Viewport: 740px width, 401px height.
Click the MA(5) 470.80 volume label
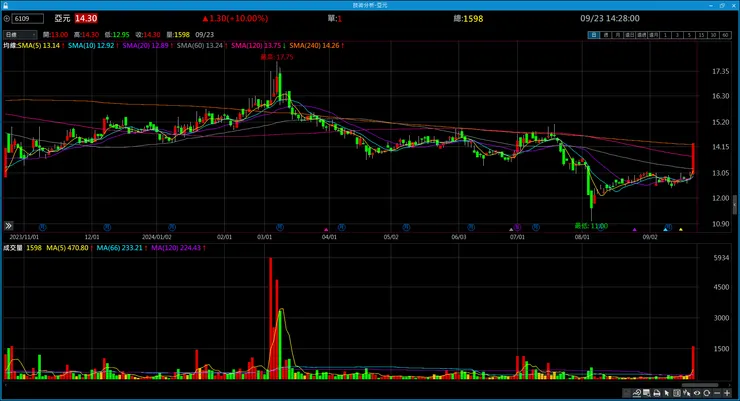point(67,248)
